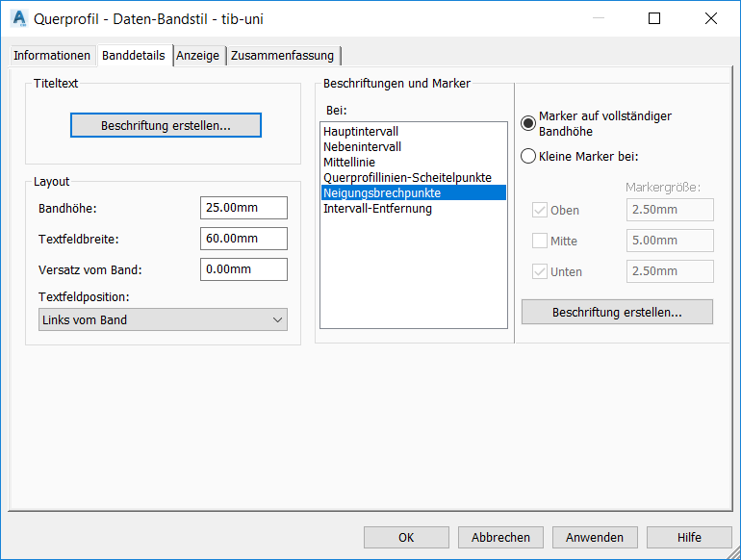Click Beschriftung erstellen below marker sizes

(617, 313)
